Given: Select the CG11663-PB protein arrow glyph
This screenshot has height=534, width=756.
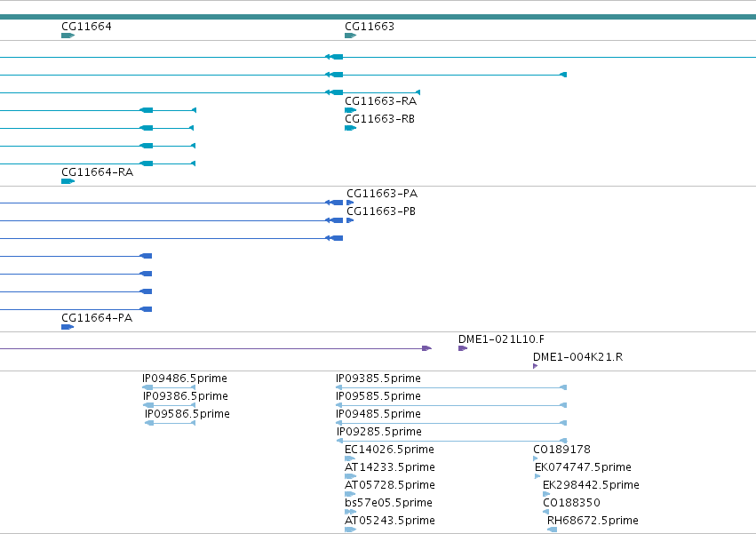Looking at the screenshot, I should click(x=350, y=220).
